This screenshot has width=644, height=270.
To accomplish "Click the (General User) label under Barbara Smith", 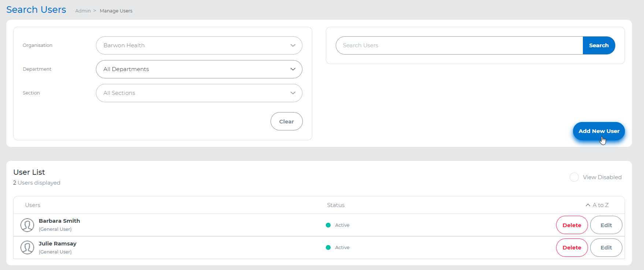I will pos(55,229).
